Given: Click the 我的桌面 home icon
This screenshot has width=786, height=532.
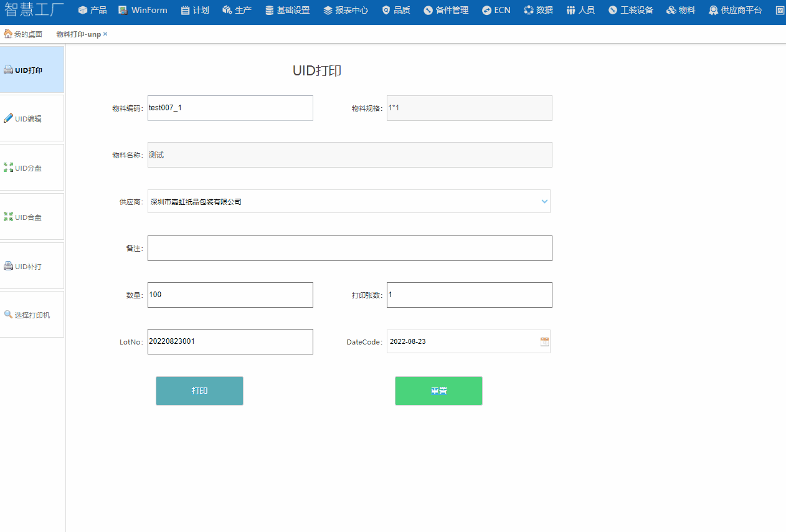Looking at the screenshot, I should [8, 34].
